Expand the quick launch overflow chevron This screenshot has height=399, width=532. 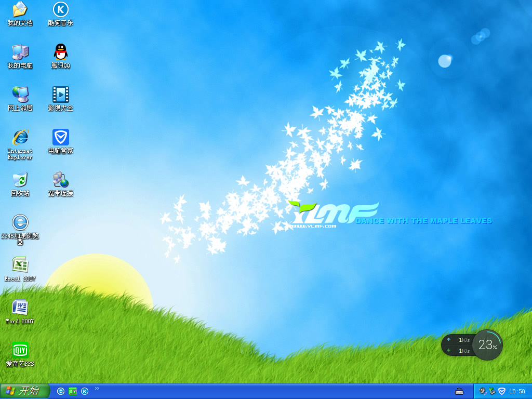(x=97, y=388)
